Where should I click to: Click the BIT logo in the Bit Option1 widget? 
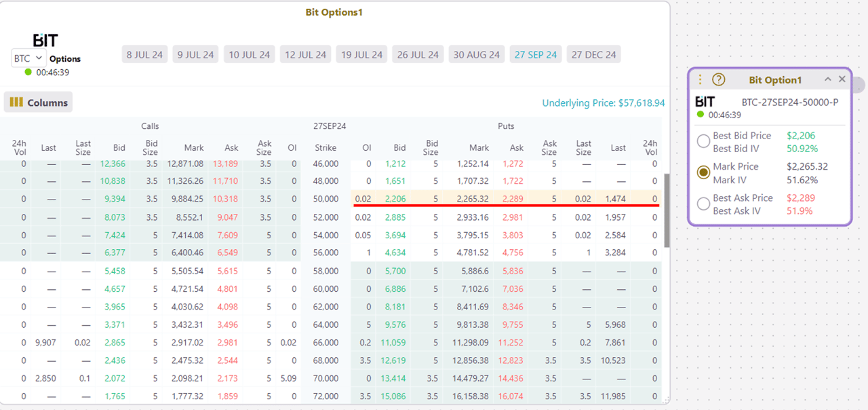pos(705,102)
